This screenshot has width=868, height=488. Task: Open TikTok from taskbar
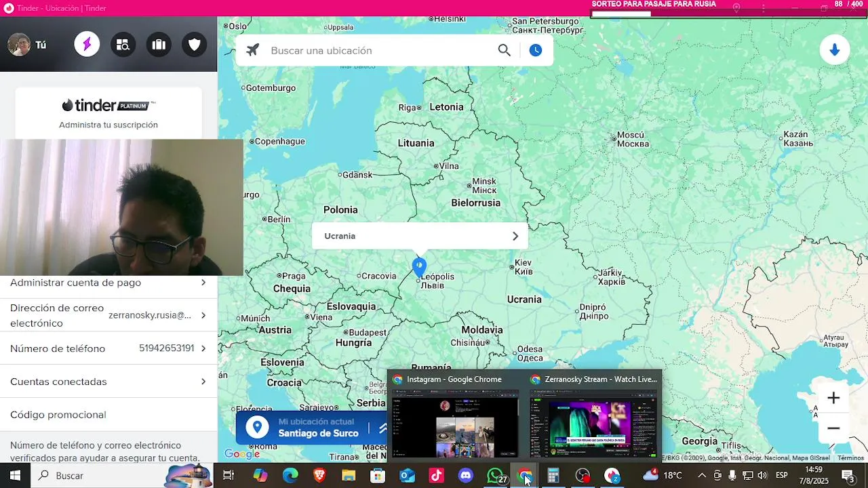tap(436, 476)
